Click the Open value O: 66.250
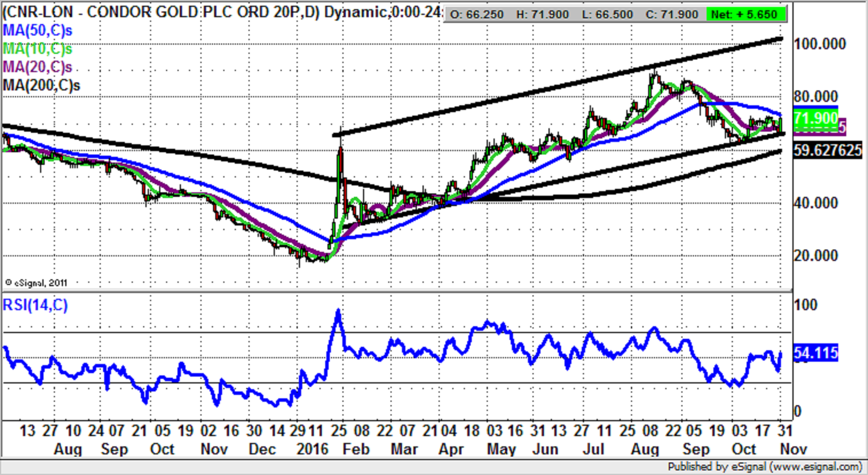The height and width of the screenshot is (475, 868). point(477,14)
